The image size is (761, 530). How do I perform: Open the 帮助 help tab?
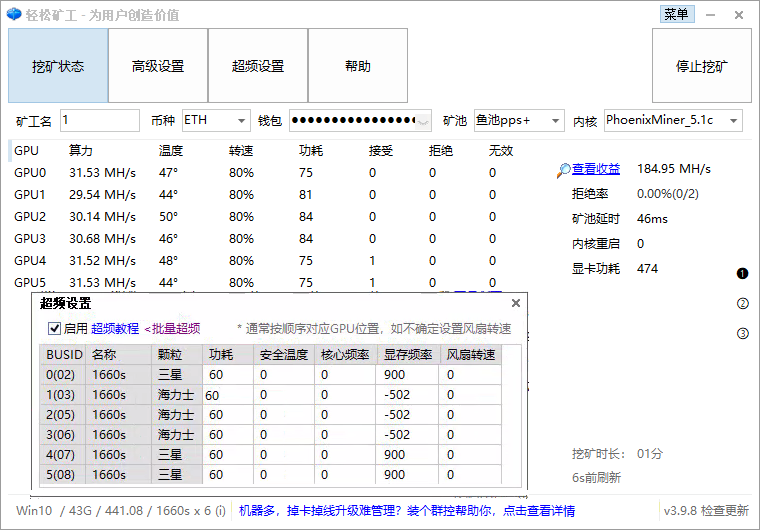click(x=357, y=67)
